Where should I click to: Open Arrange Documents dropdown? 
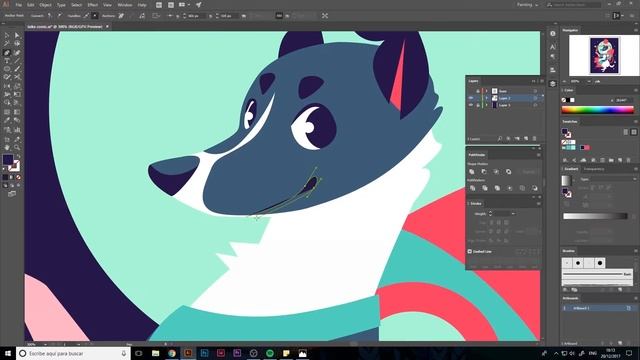184,5
